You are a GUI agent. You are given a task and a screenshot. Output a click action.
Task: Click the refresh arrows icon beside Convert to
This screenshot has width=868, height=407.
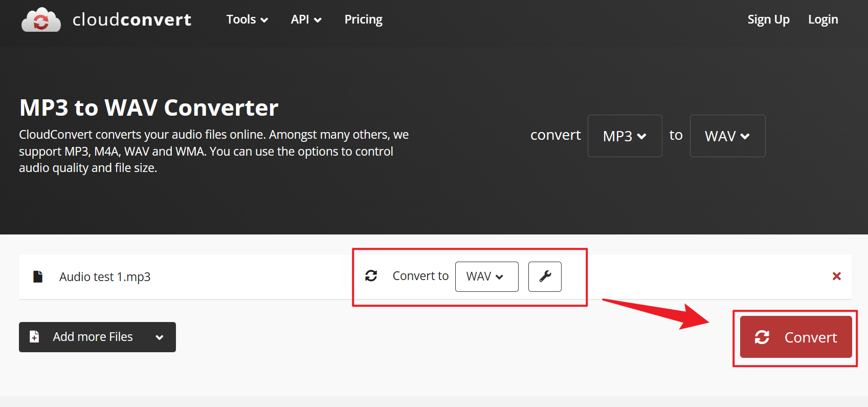click(371, 276)
